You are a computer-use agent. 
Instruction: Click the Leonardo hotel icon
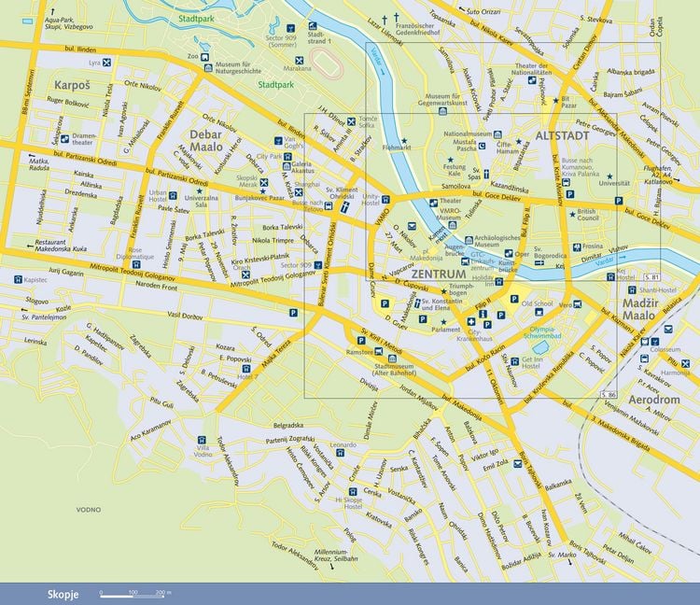(341, 453)
